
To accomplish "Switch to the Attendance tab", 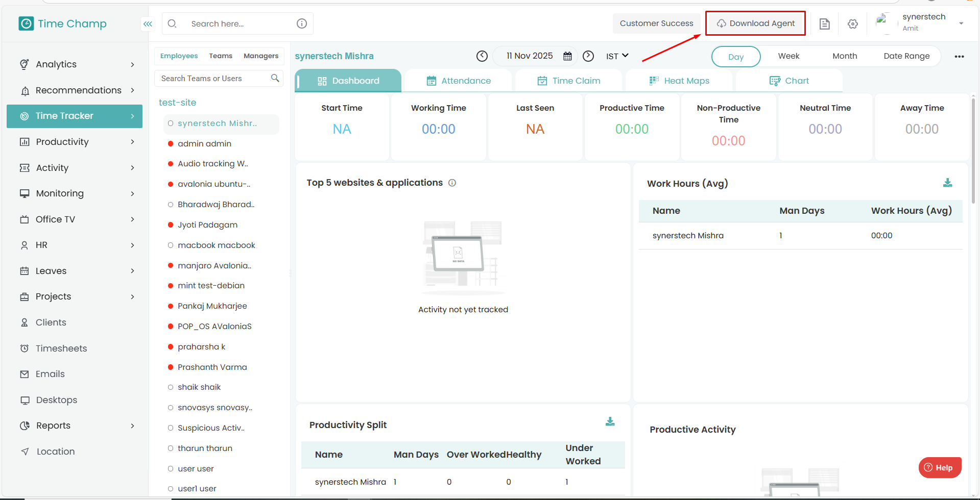I will pos(459,81).
